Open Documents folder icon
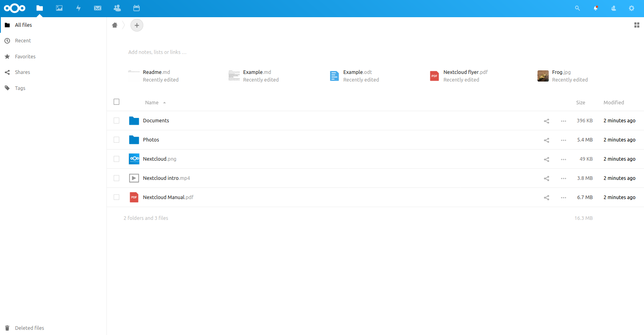The image size is (644, 335). tap(134, 121)
